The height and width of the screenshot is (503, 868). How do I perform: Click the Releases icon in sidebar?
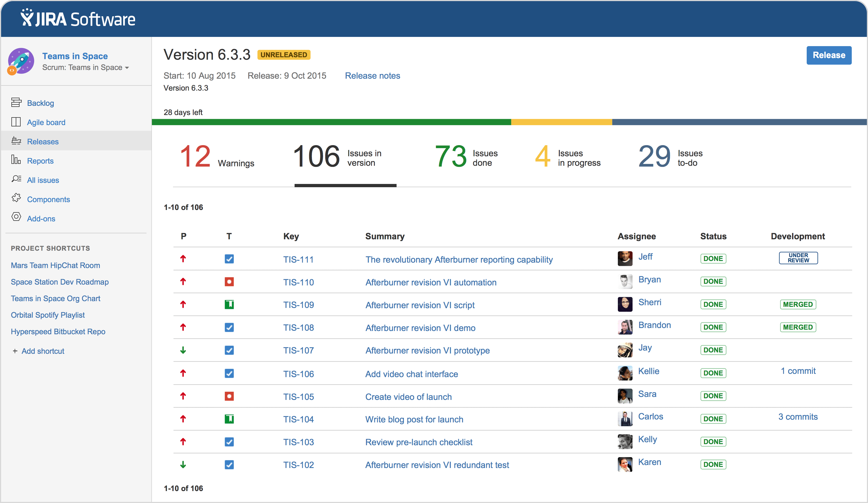pos(16,141)
